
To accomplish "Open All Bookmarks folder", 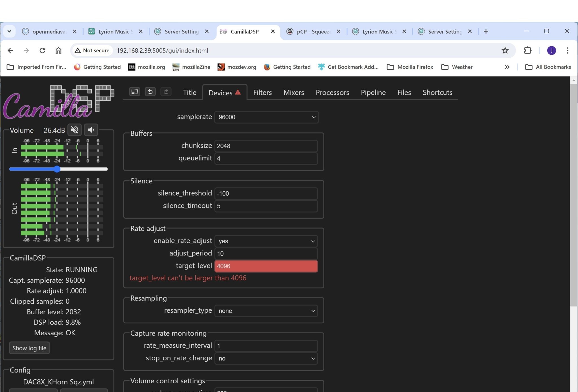I will tap(548, 67).
